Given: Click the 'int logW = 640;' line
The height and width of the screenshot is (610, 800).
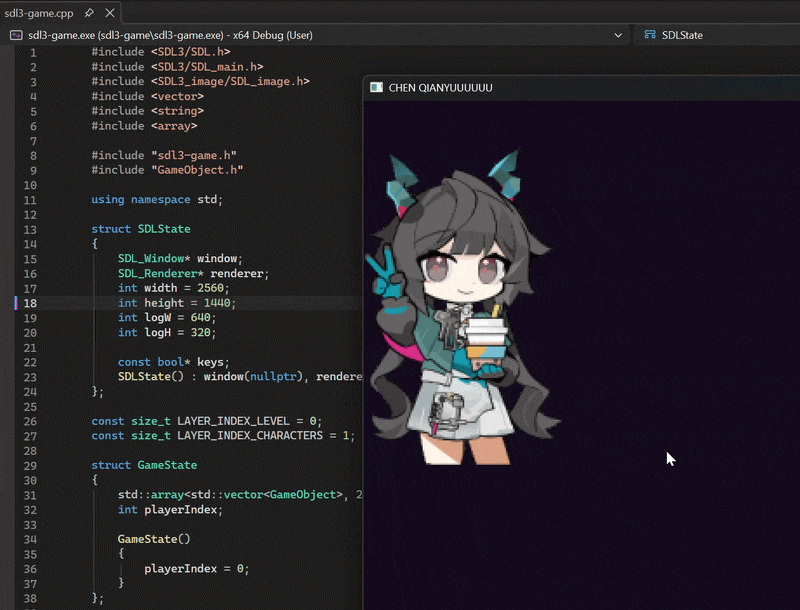Looking at the screenshot, I should (167, 318).
